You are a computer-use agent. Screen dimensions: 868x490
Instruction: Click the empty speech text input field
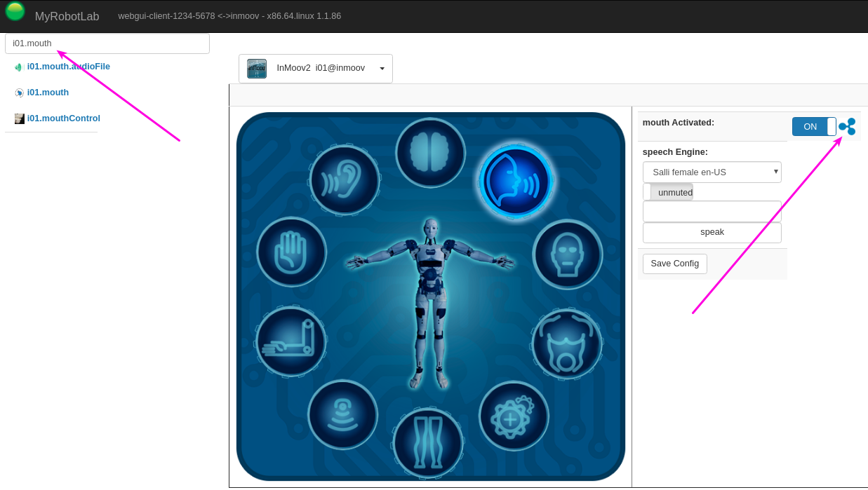712,211
